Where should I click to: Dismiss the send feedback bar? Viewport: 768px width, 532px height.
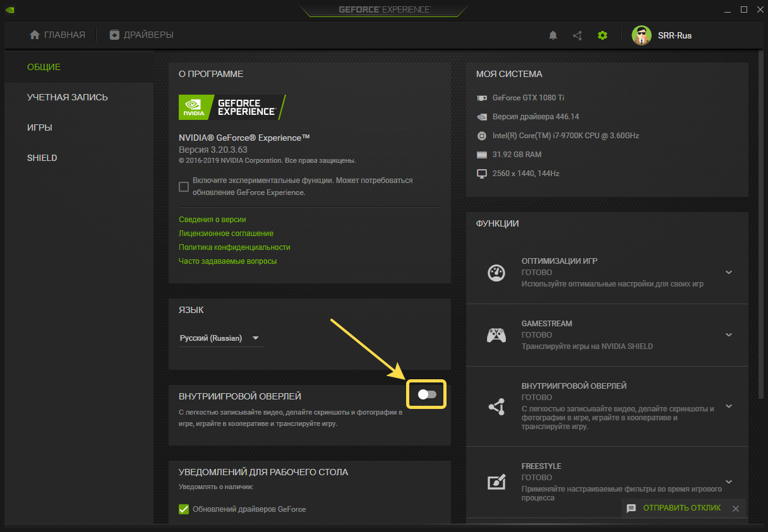pos(735,508)
